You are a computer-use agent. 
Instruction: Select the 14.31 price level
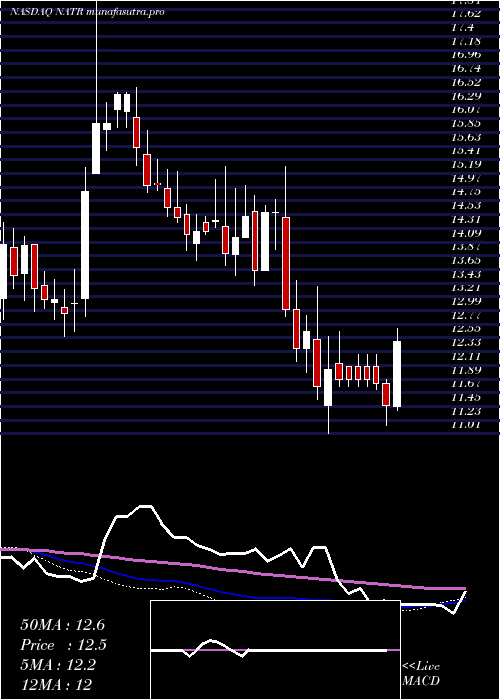[466, 219]
